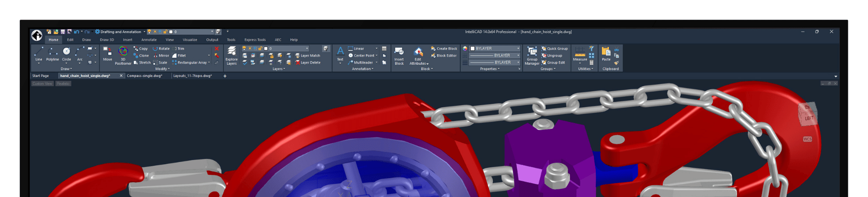Switch to the Draw 3D ribbon tab

point(107,40)
